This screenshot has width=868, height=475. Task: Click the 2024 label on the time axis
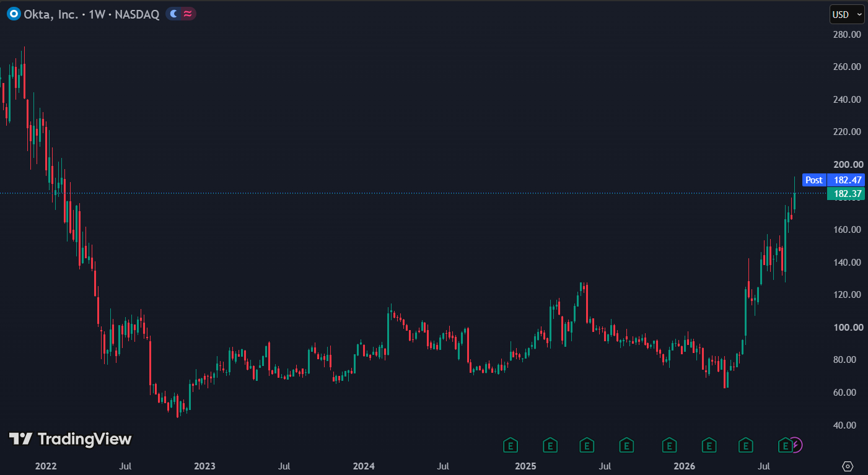click(364, 466)
